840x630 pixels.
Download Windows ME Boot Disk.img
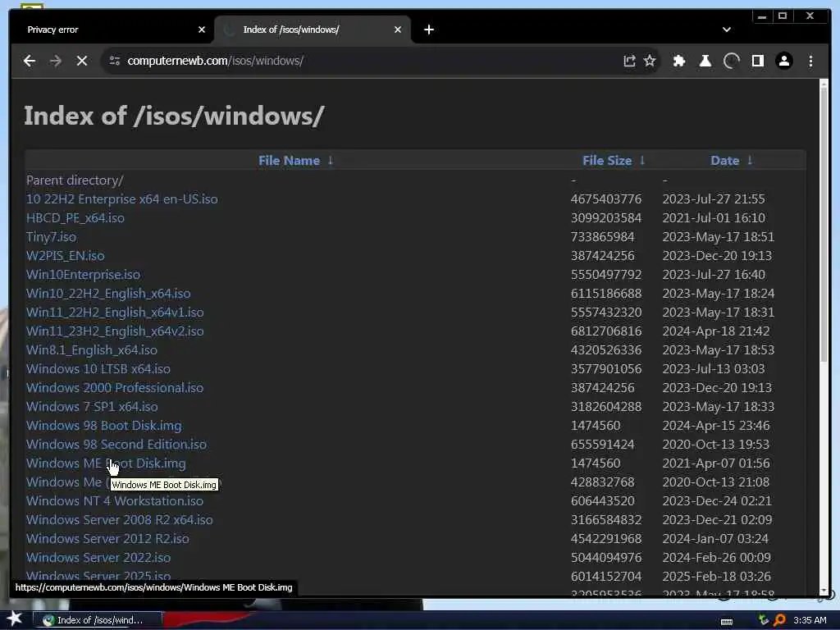[x=106, y=463]
